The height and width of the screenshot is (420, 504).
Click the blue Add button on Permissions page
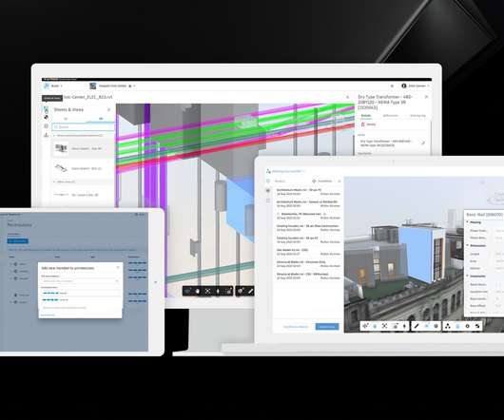coord(18,240)
